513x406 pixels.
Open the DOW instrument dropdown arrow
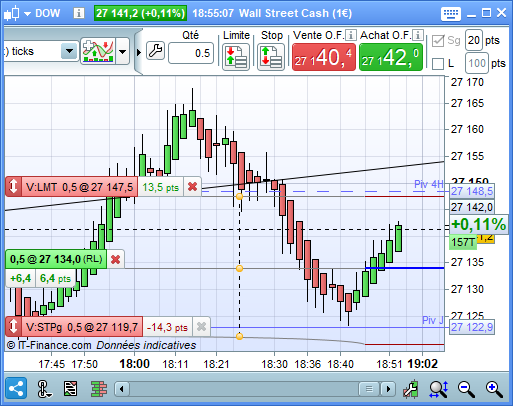(x=27, y=14)
